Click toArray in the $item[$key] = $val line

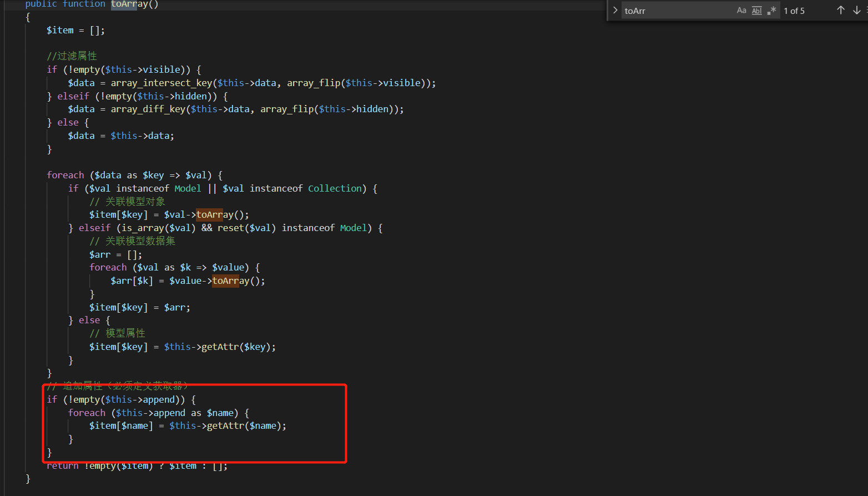click(215, 215)
